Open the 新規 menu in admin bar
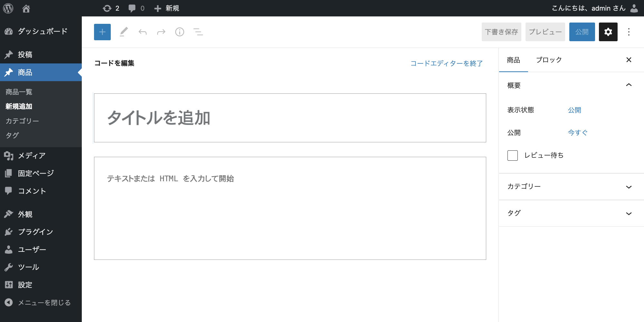Viewport: 644px width, 322px height. (x=166, y=8)
